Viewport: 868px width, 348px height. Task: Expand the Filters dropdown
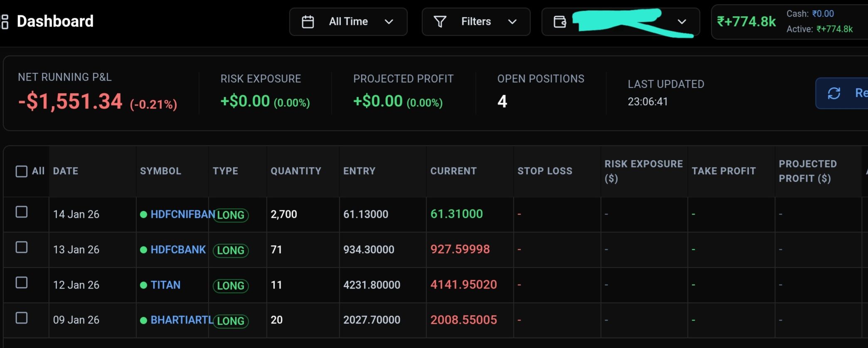pyautogui.click(x=476, y=22)
